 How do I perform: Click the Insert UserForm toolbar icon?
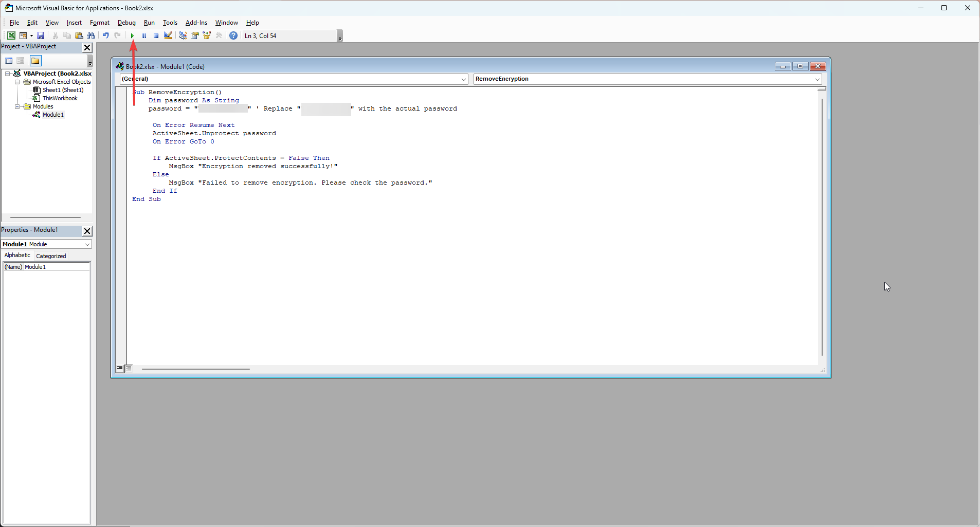point(23,35)
